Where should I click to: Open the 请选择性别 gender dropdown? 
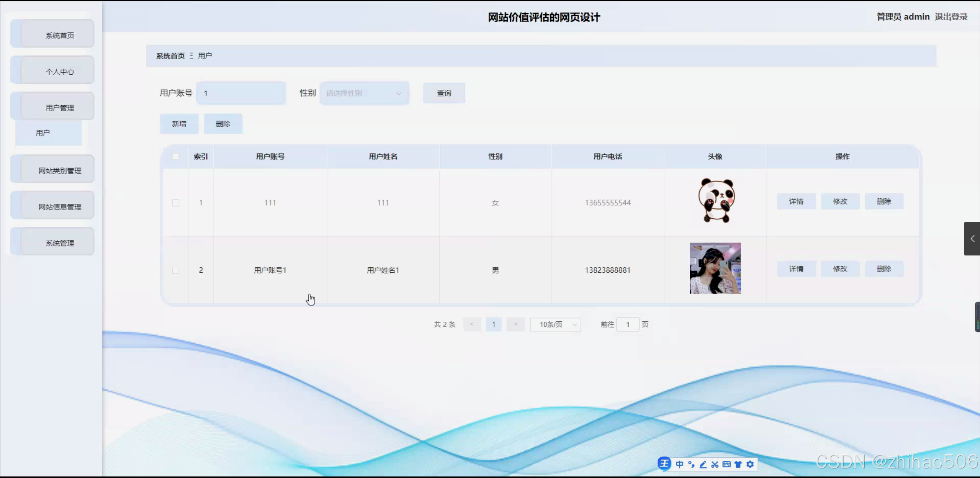[x=364, y=93]
